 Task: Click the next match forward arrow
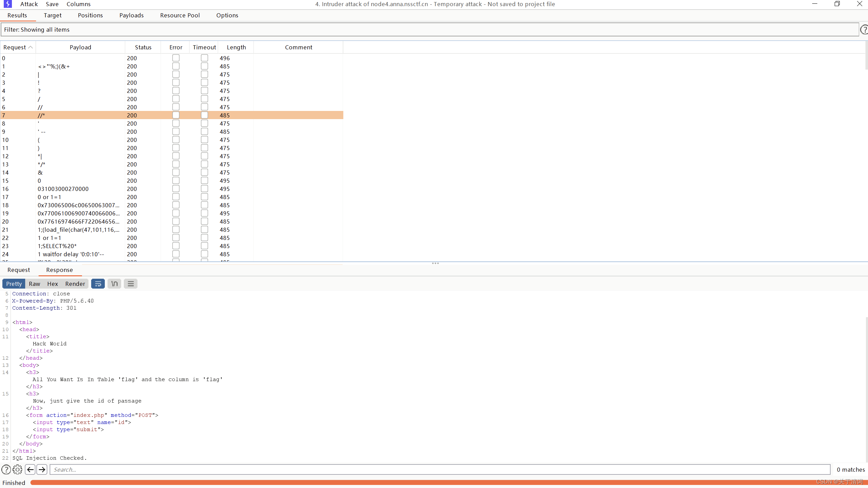point(42,470)
